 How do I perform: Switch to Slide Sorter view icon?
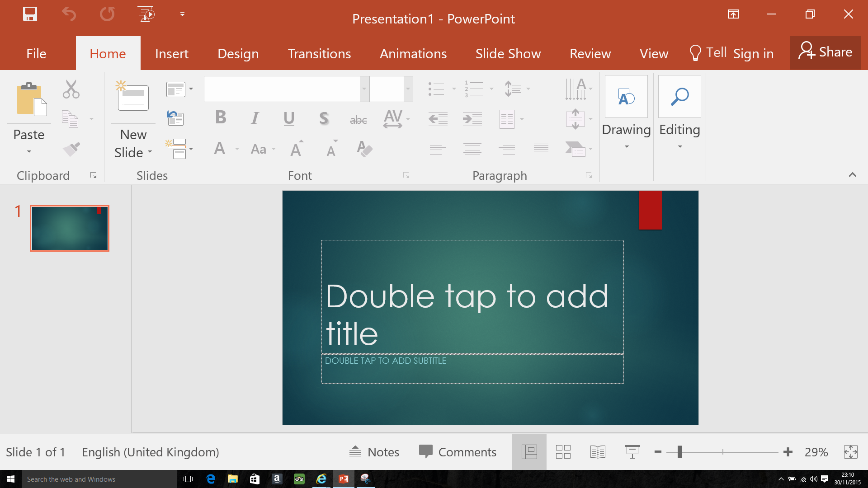pyautogui.click(x=563, y=452)
